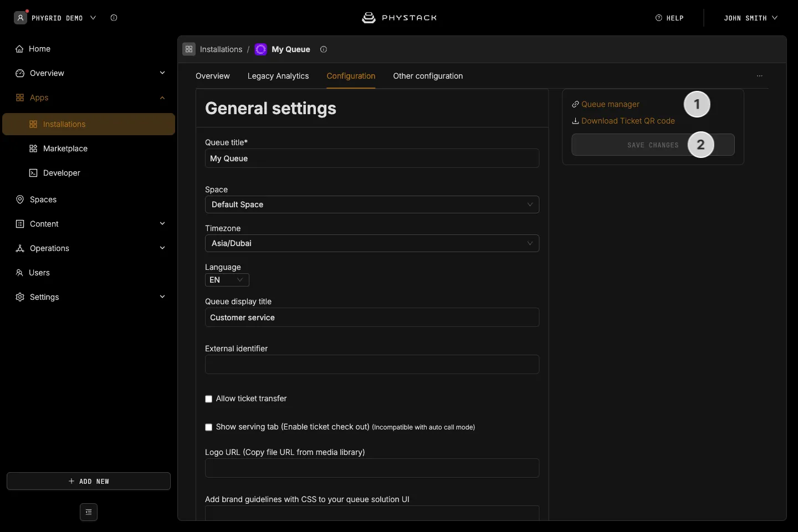The width and height of the screenshot is (798, 532).
Task: Focus the Queue display title field
Action: [372, 318]
